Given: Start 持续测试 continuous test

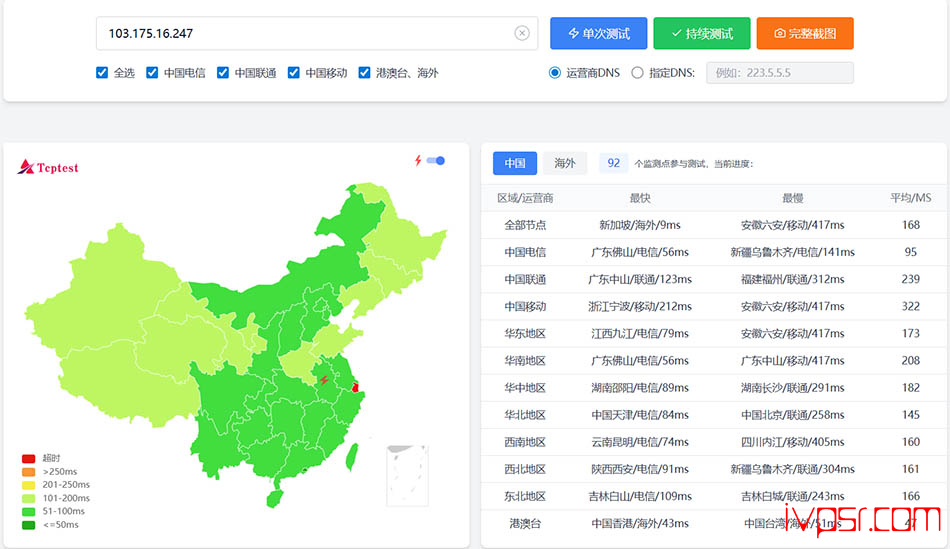Looking at the screenshot, I should pyautogui.click(x=702, y=33).
